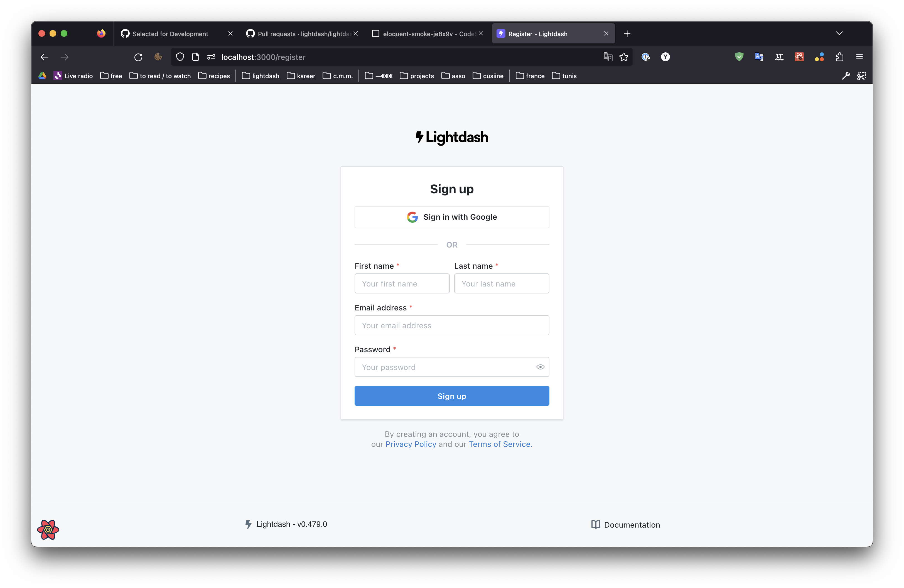Open the Firefox application menu
The height and width of the screenshot is (588, 904).
pos(859,57)
